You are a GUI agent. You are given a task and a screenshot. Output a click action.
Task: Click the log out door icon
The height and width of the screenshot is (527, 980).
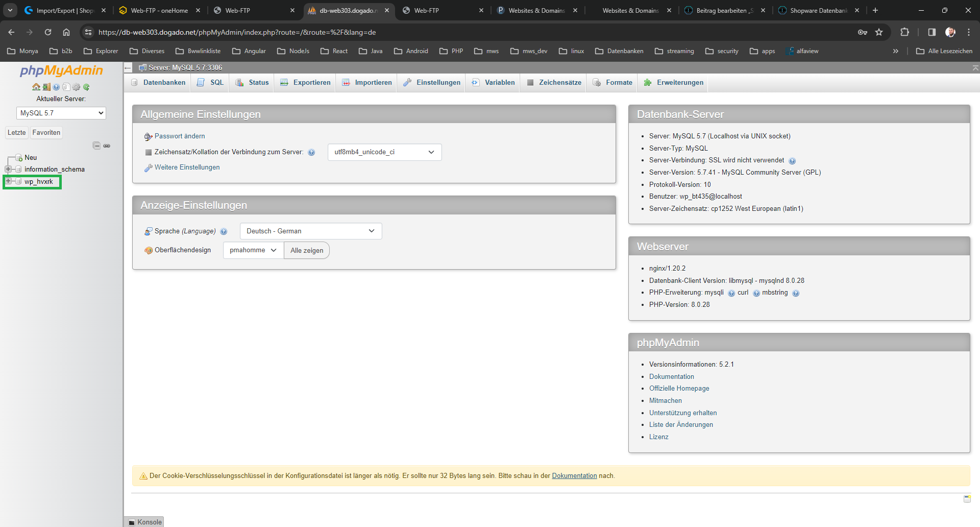coord(46,87)
